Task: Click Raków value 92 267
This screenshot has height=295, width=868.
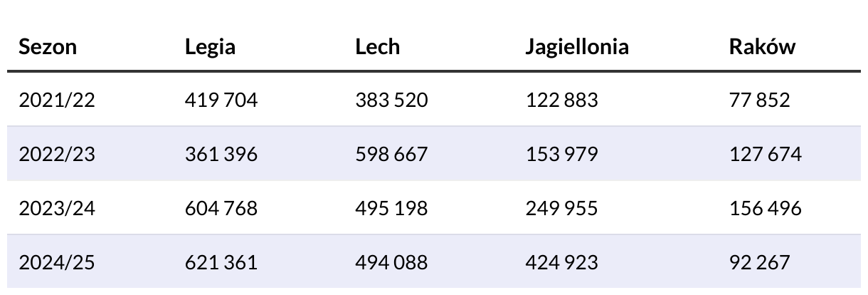Action: 759,262
